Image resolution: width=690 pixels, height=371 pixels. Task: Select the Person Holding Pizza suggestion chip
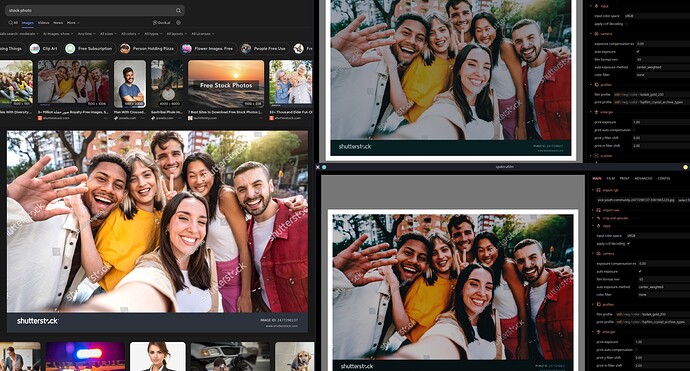tap(148, 48)
